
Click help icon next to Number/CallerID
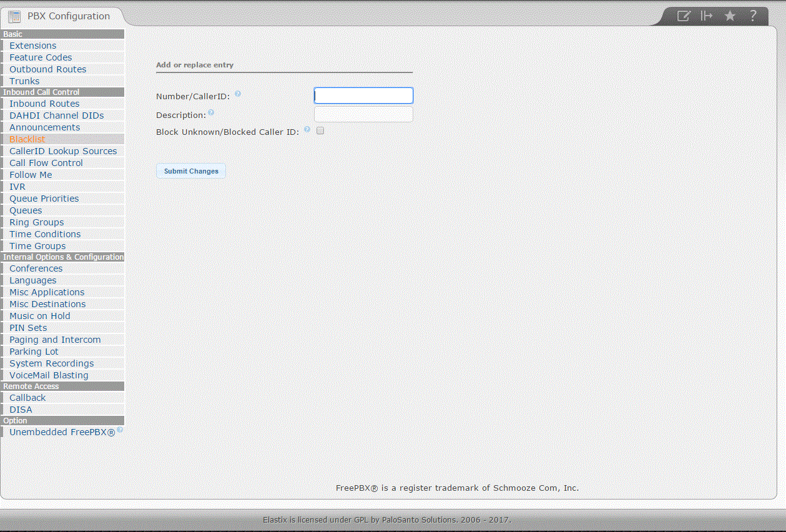click(238, 94)
